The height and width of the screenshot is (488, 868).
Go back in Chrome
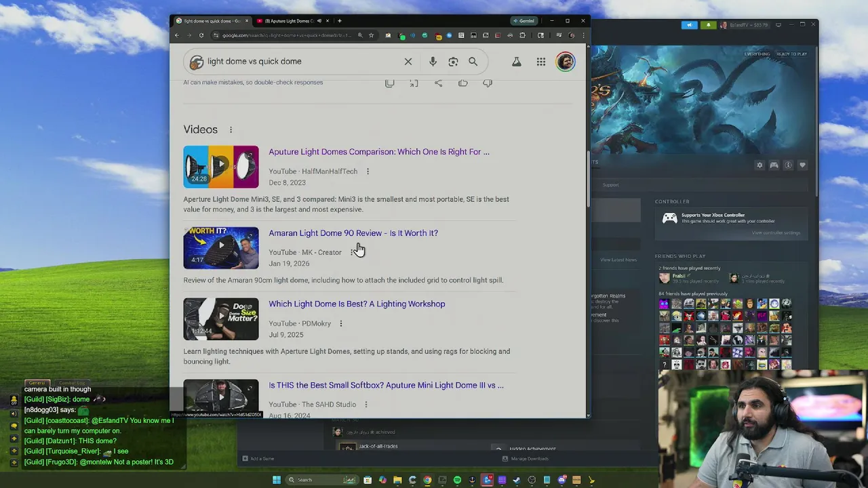click(x=178, y=35)
